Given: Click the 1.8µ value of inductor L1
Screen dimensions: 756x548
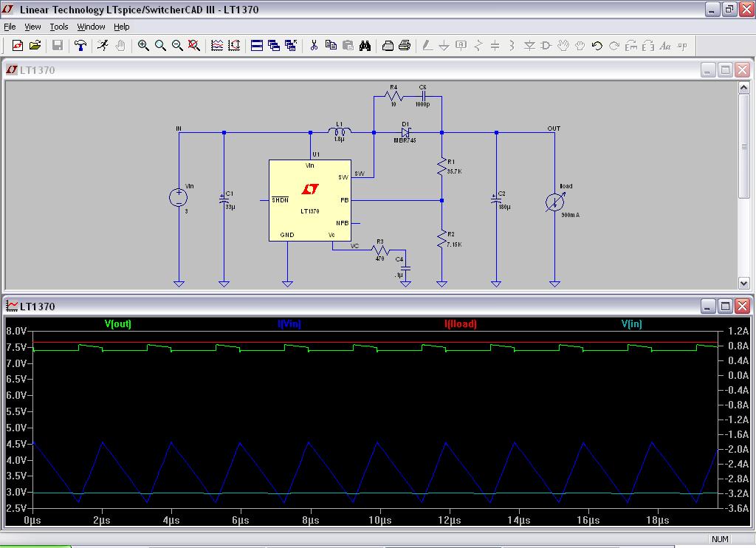Looking at the screenshot, I should 340,139.
